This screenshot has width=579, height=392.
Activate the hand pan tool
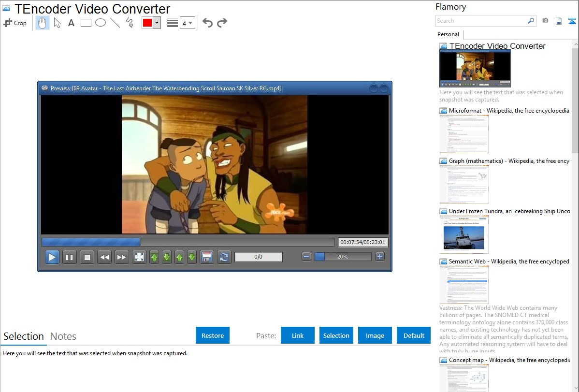click(43, 23)
